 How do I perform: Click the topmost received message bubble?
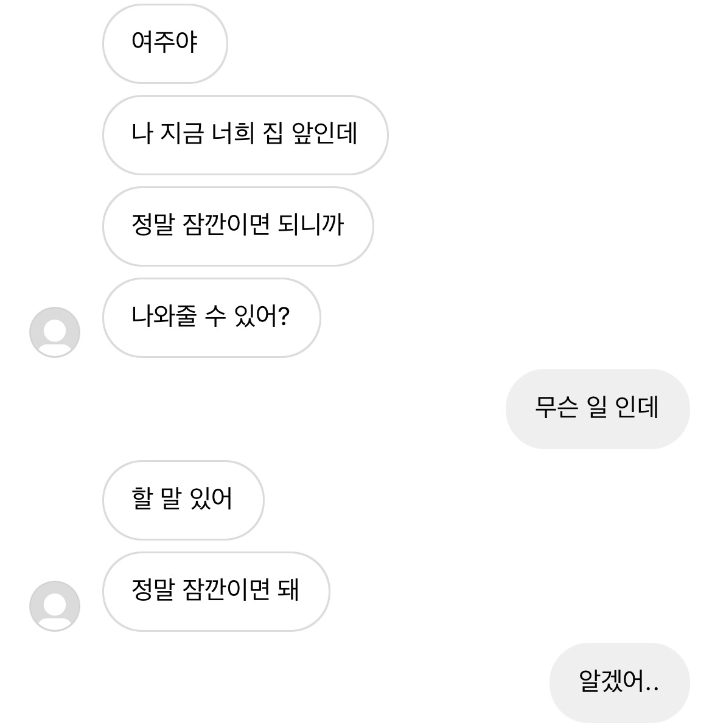tap(165, 44)
